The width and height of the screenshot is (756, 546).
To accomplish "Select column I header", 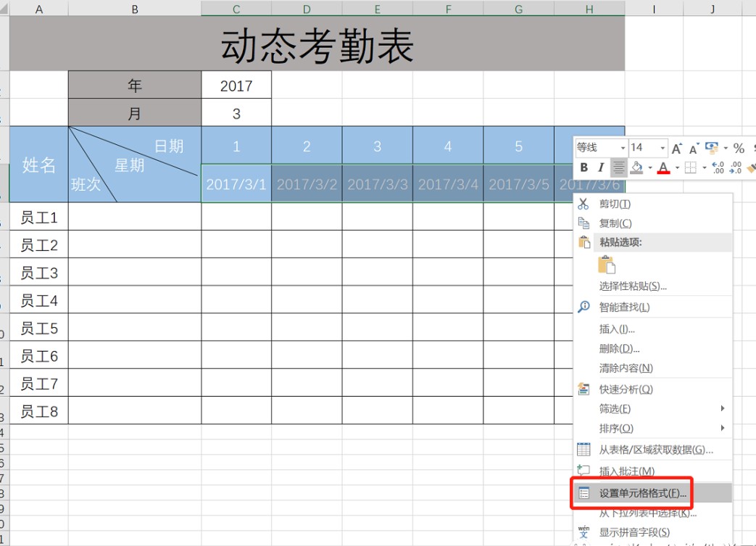I will (654, 9).
